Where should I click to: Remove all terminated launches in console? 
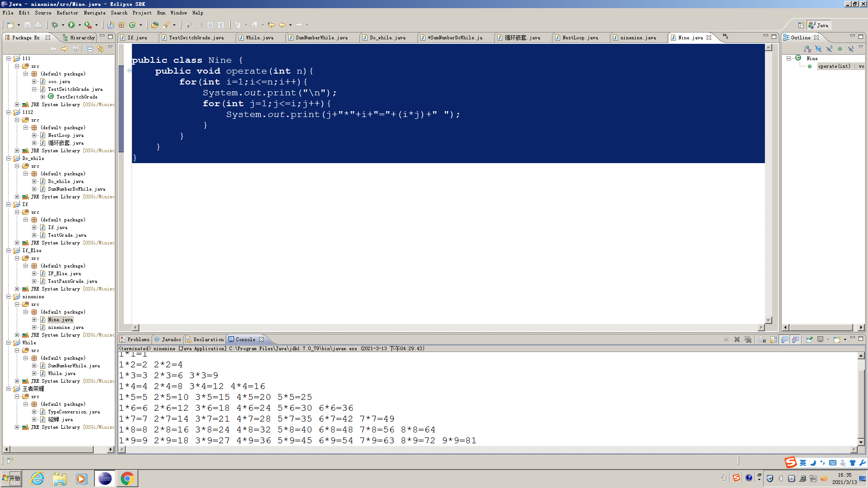(x=748, y=339)
